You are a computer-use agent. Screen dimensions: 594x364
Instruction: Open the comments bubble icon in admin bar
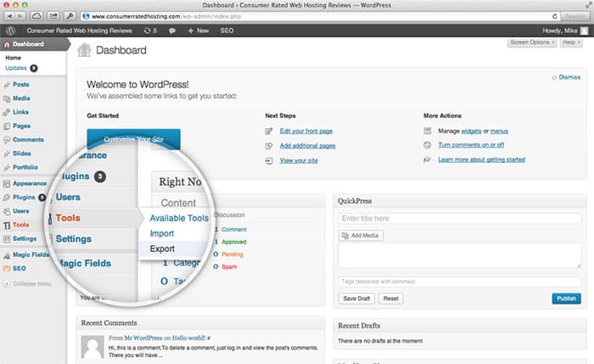click(172, 31)
